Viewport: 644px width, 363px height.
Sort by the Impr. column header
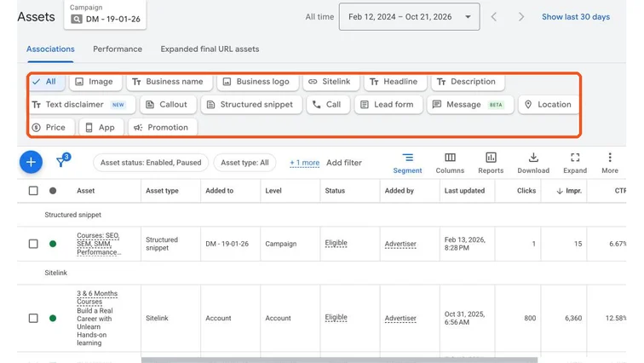569,191
